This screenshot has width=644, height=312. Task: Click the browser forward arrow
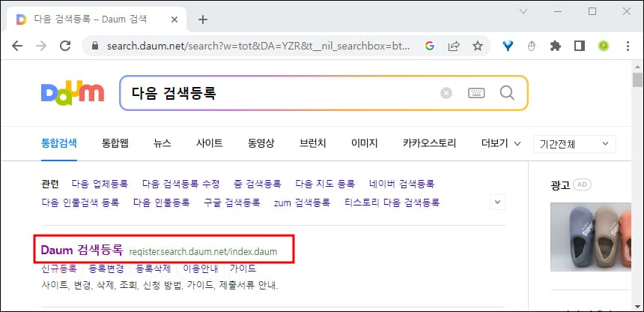(x=40, y=46)
